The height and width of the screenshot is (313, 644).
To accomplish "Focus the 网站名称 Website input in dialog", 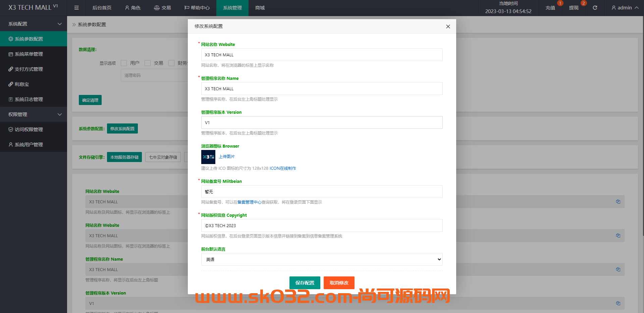I will pos(322,55).
